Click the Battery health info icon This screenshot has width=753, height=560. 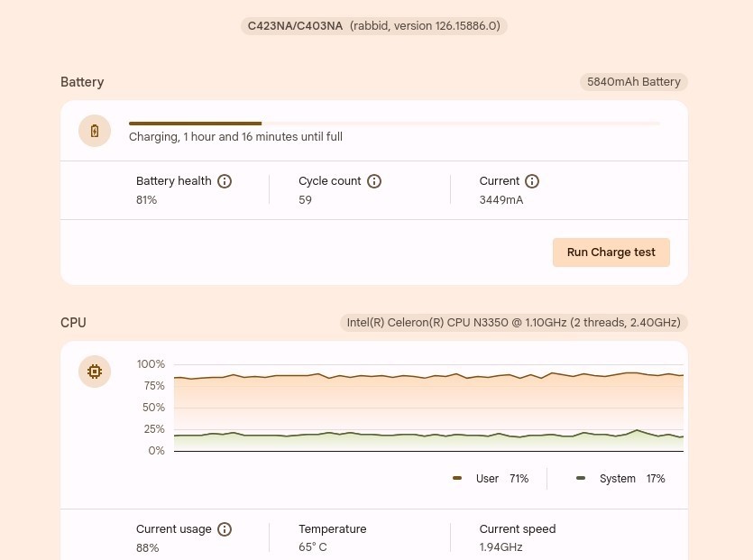[225, 181]
